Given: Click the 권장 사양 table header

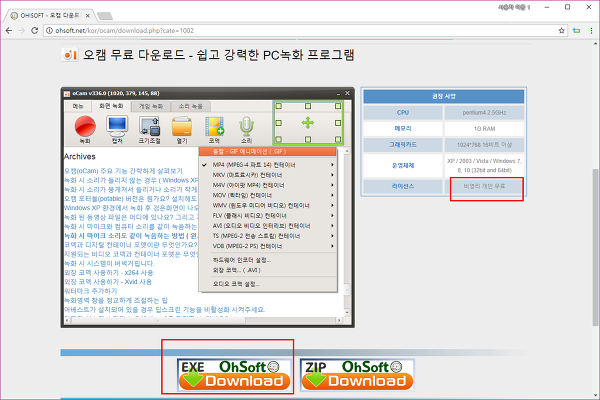Looking at the screenshot, I should tap(444, 96).
